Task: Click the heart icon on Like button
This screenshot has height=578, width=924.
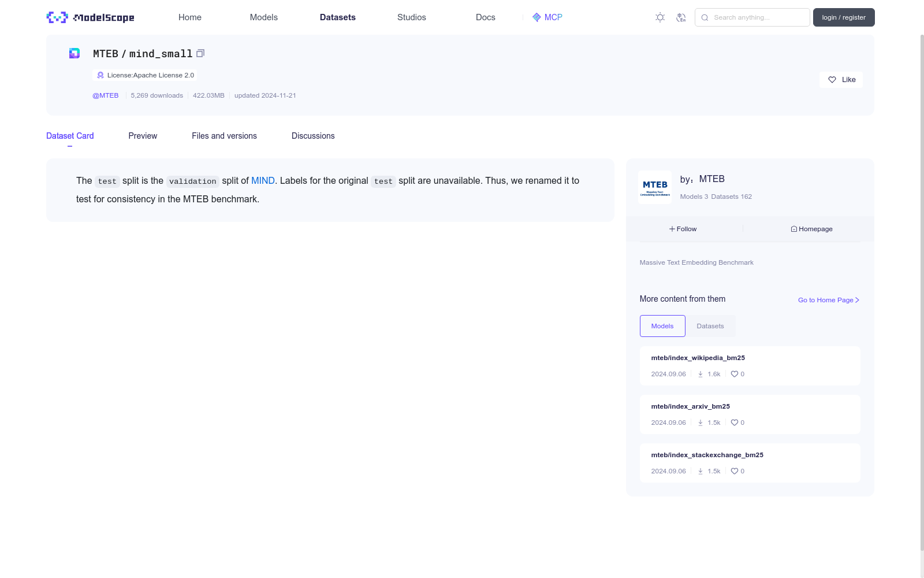Action: tap(832, 80)
